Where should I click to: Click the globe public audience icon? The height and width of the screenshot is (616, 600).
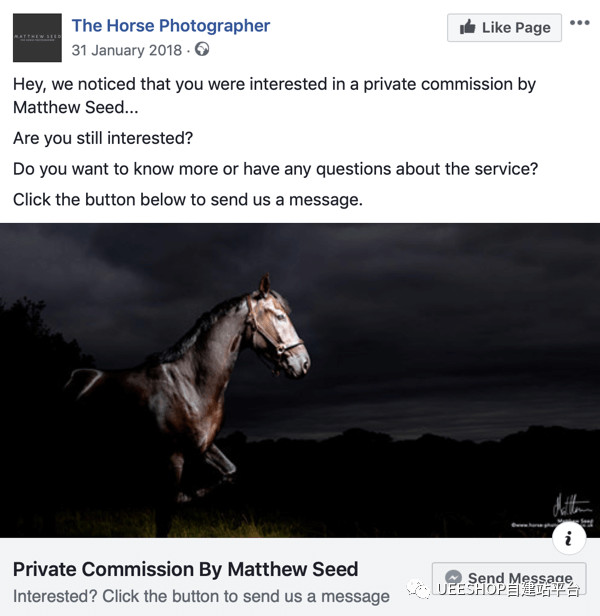tap(203, 49)
